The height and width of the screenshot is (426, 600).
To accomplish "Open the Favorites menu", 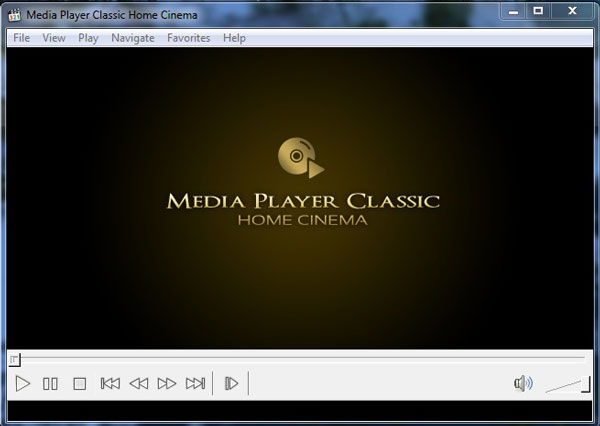I will tap(188, 38).
